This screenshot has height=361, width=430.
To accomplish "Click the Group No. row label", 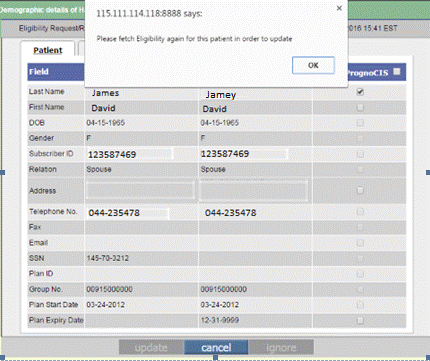I will (45, 289).
